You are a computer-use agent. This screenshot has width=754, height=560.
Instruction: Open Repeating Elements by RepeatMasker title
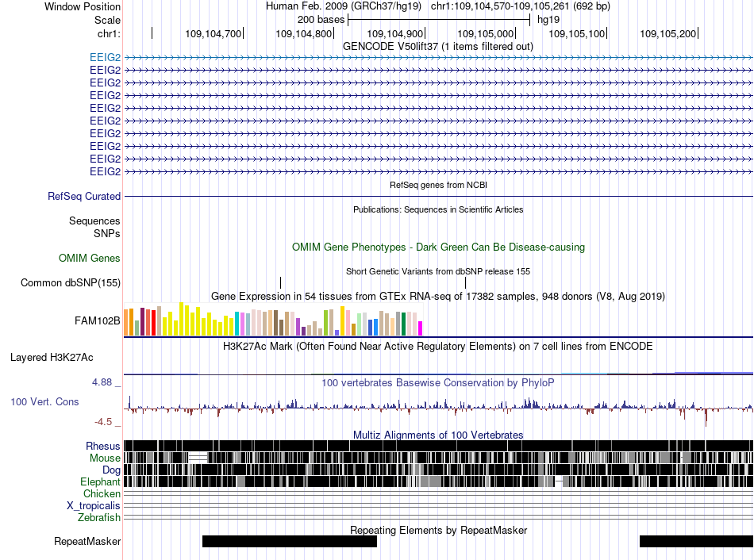pos(438,530)
